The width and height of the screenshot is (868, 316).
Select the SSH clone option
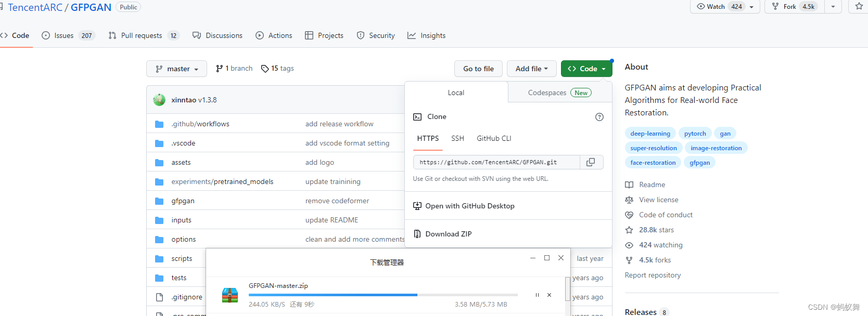(x=457, y=138)
